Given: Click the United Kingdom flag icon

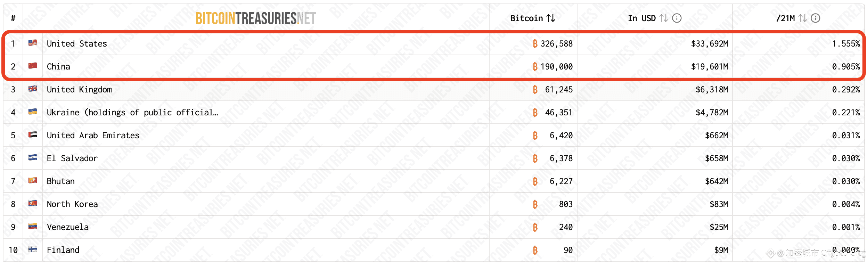Looking at the screenshot, I should tap(33, 89).
